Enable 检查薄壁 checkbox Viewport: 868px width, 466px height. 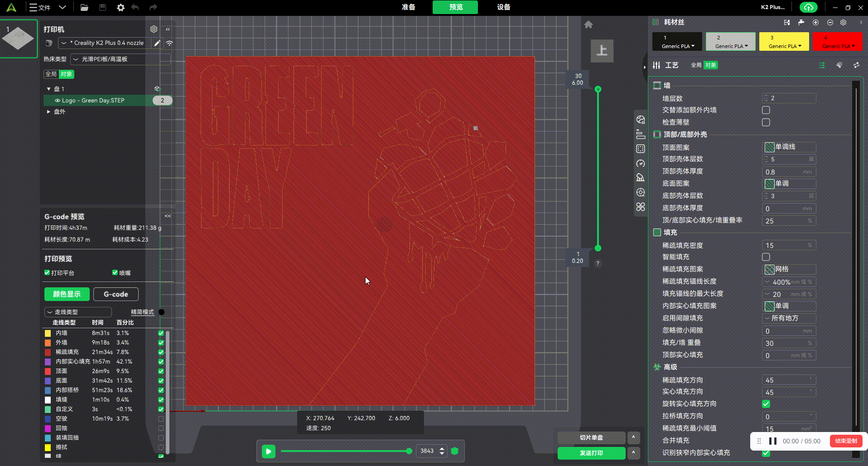tap(766, 122)
